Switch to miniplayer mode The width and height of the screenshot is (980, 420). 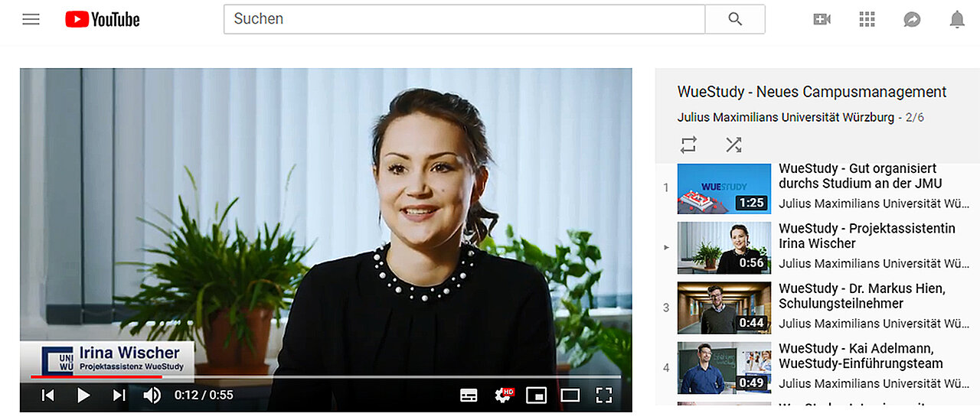coord(537,395)
